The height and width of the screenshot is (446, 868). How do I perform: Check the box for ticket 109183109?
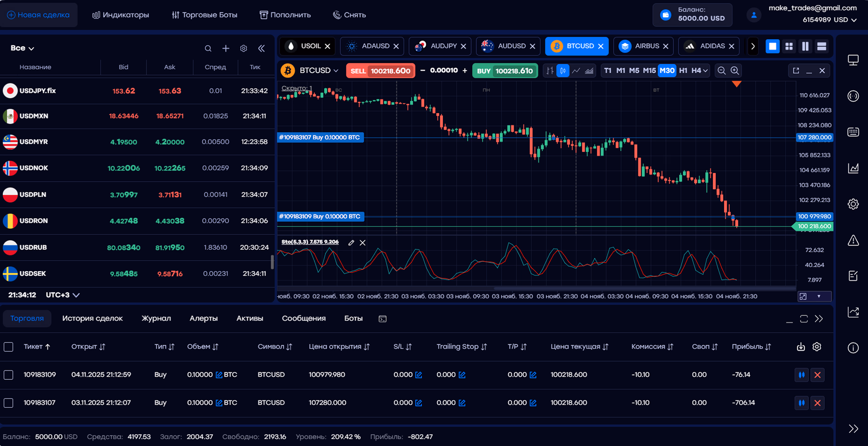click(8, 375)
